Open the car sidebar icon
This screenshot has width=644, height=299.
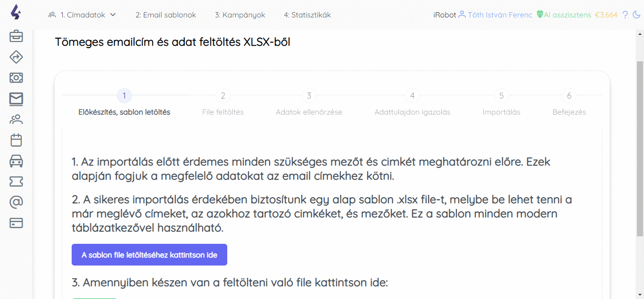click(16, 161)
